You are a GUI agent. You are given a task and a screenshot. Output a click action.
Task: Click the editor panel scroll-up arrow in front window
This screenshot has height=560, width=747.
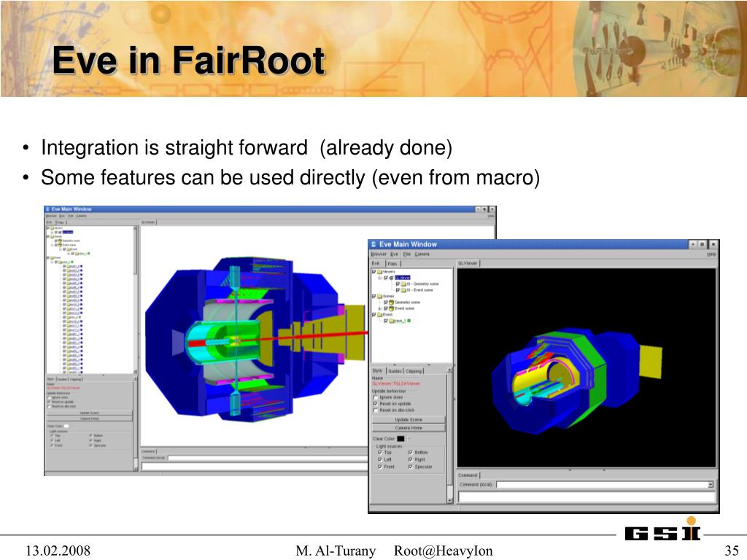tap(449, 370)
